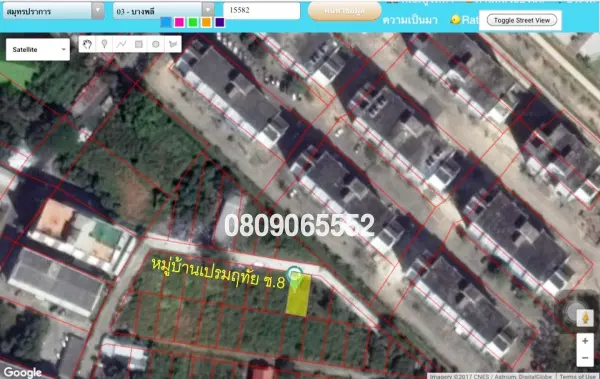Click the Street View pegman icon
Image resolution: width=600 pixels, height=379 pixels.
585,318
